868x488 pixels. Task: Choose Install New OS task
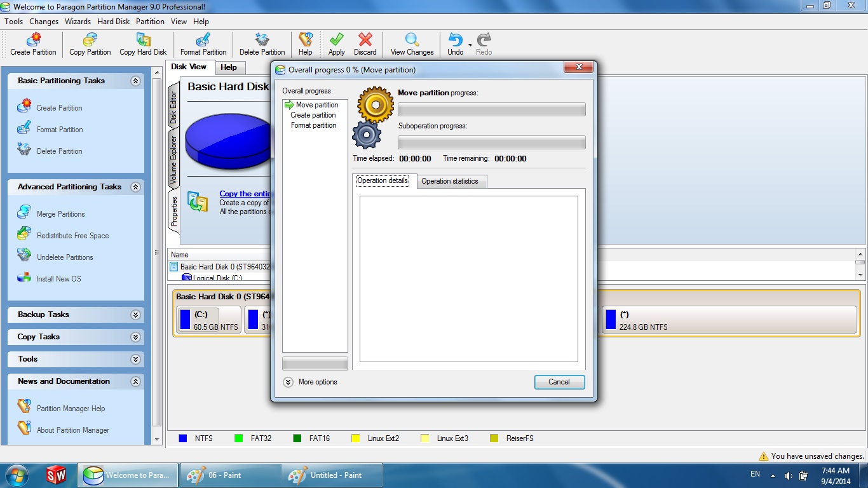58,279
